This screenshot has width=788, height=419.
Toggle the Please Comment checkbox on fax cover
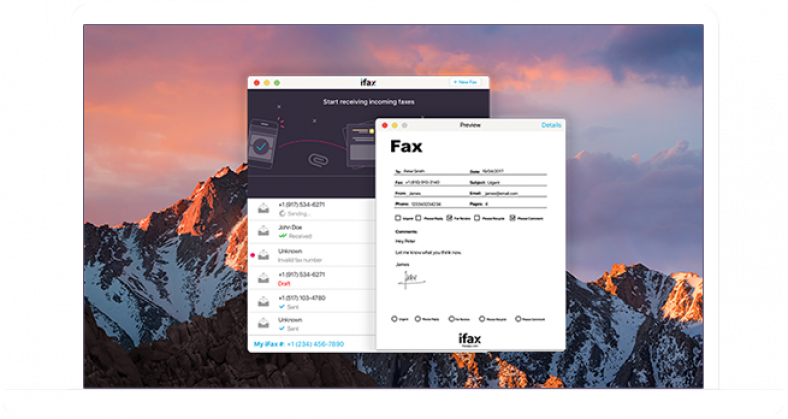pos(512,217)
